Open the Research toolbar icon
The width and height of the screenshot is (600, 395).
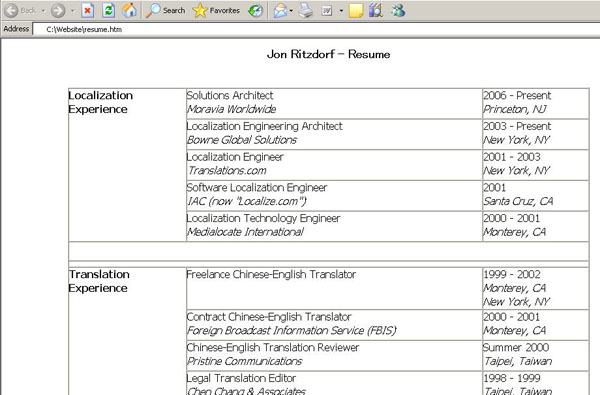[376, 10]
